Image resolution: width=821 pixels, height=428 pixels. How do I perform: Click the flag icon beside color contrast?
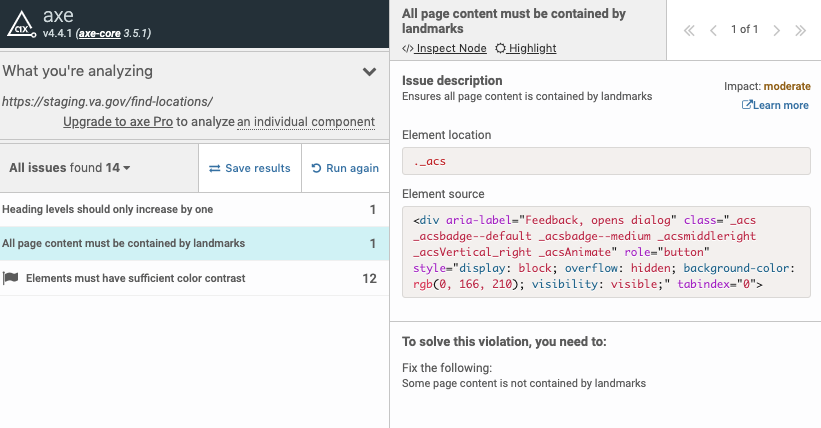[11, 278]
